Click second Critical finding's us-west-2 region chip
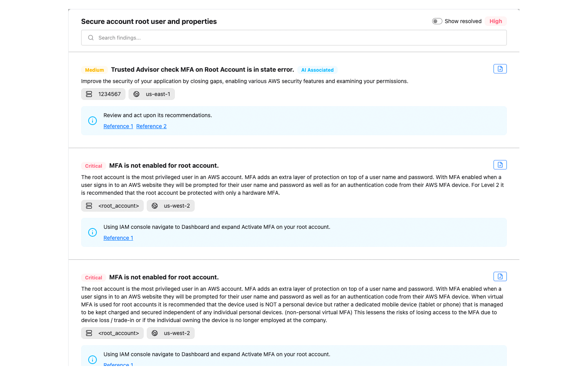588x375 pixels. pyautogui.click(x=171, y=333)
